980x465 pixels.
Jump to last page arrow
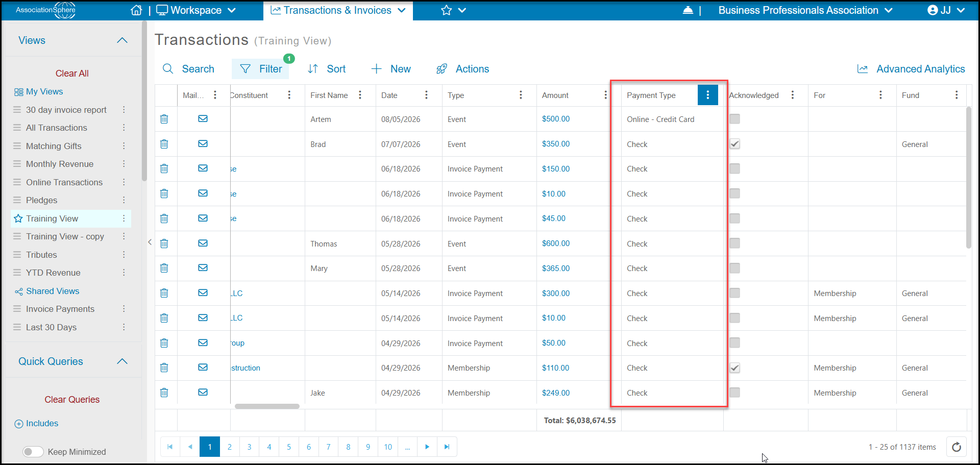(447, 447)
